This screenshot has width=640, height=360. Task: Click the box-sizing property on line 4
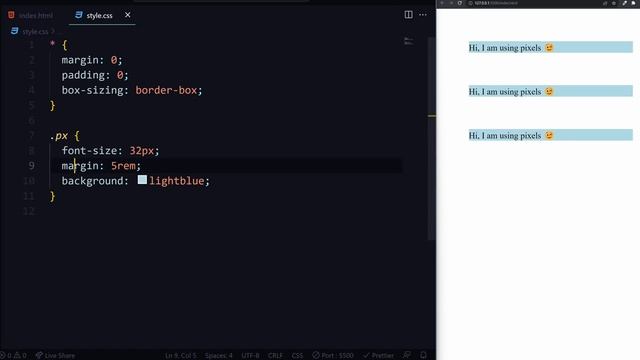[93, 90]
